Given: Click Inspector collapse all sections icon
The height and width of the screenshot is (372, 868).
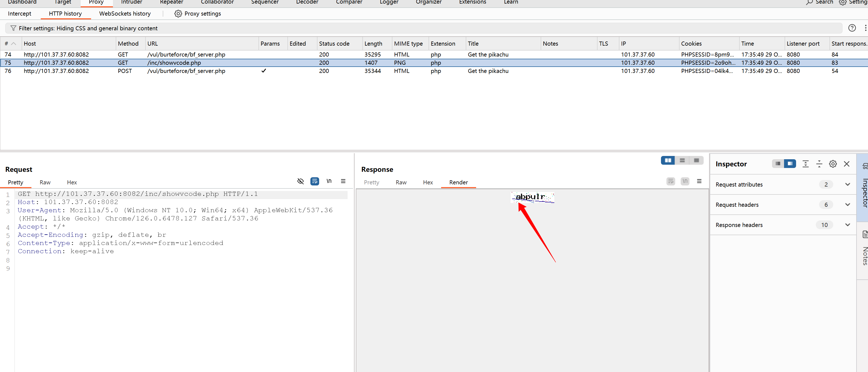Looking at the screenshot, I should pos(819,164).
